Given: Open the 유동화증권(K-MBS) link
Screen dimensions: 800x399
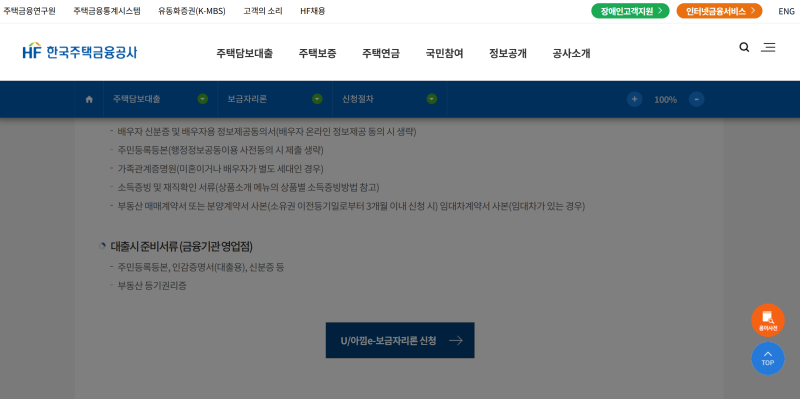Looking at the screenshot, I should click(192, 11).
